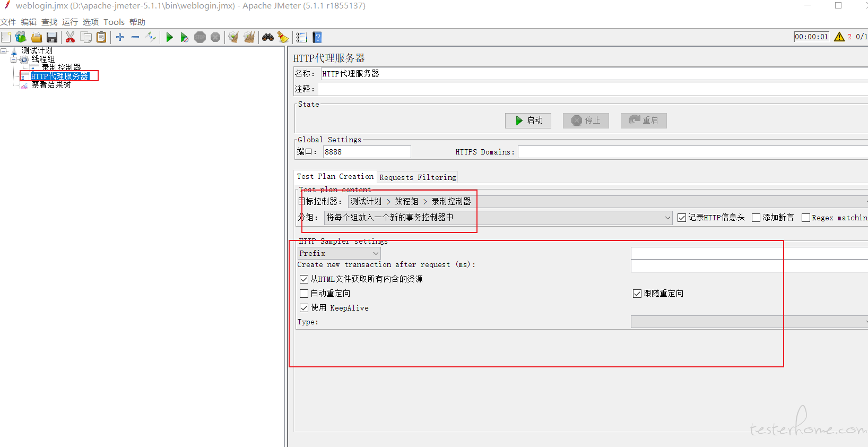Collapse the 线程组 tree expander
Viewport: 868px width, 447px height.
click(x=14, y=59)
